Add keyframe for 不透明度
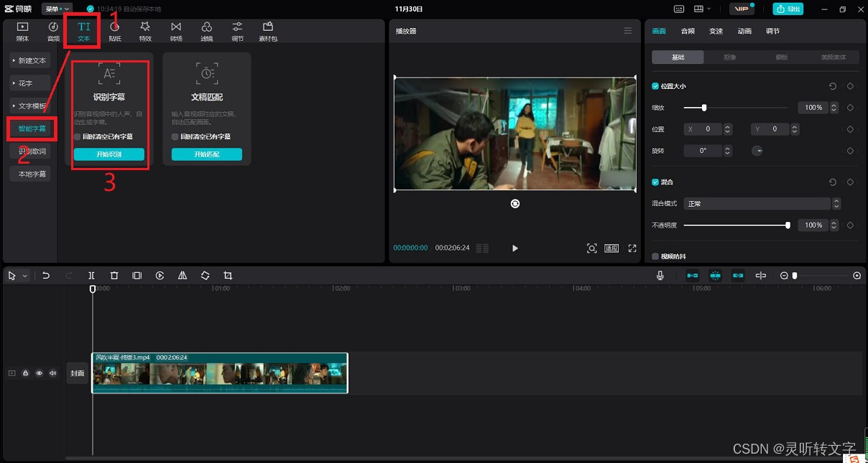This screenshot has width=868, height=463. (x=850, y=225)
